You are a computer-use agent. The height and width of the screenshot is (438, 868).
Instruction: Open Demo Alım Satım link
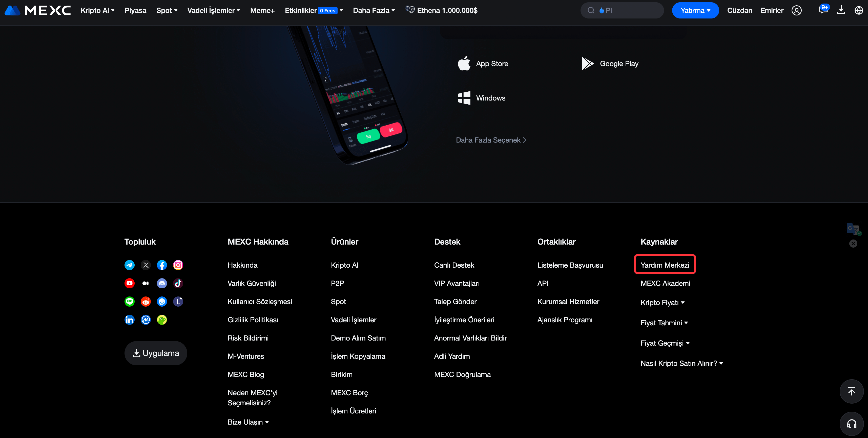[x=358, y=338]
